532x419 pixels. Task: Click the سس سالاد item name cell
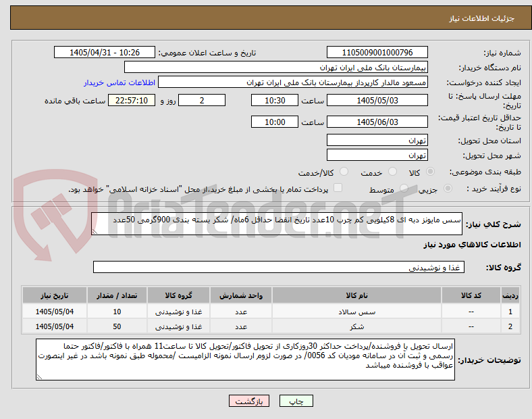[356, 312]
